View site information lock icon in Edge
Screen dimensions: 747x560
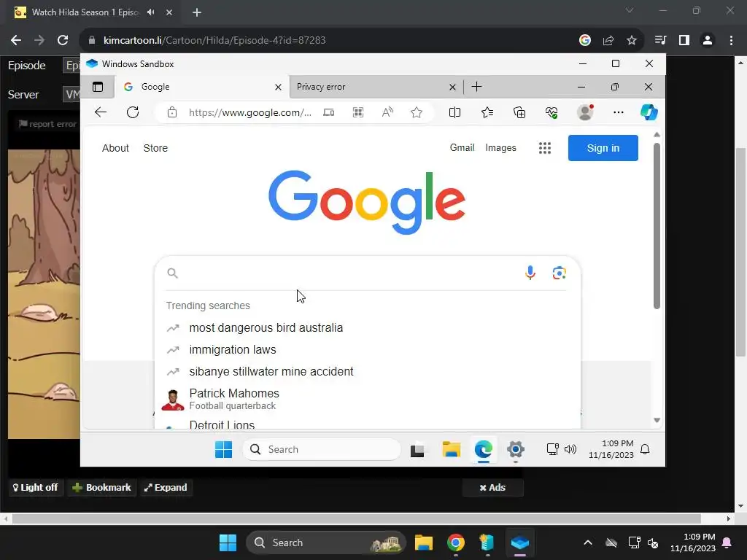tap(172, 112)
